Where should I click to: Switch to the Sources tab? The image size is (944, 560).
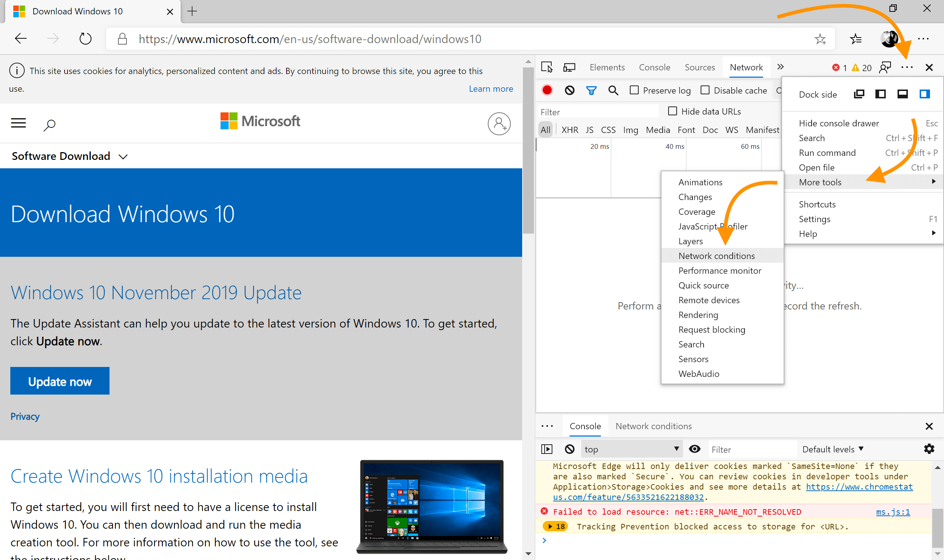[x=700, y=67]
